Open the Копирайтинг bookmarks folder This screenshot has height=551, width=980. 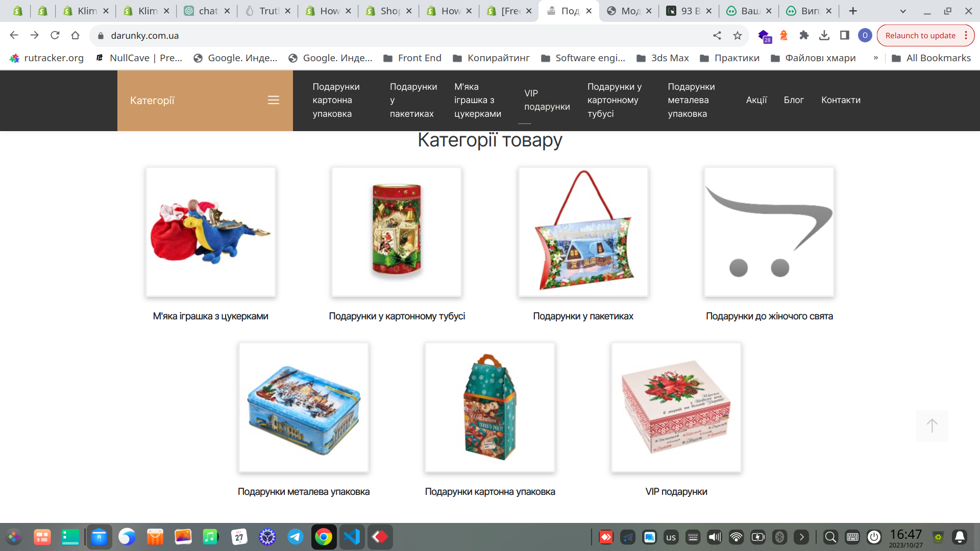[491, 58]
